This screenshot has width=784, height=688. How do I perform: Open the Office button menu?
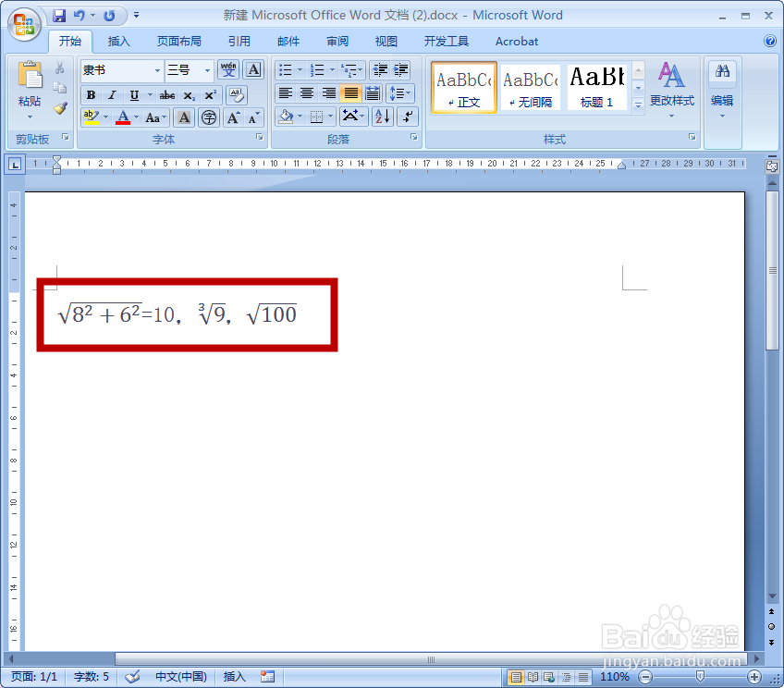tap(24, 24)
